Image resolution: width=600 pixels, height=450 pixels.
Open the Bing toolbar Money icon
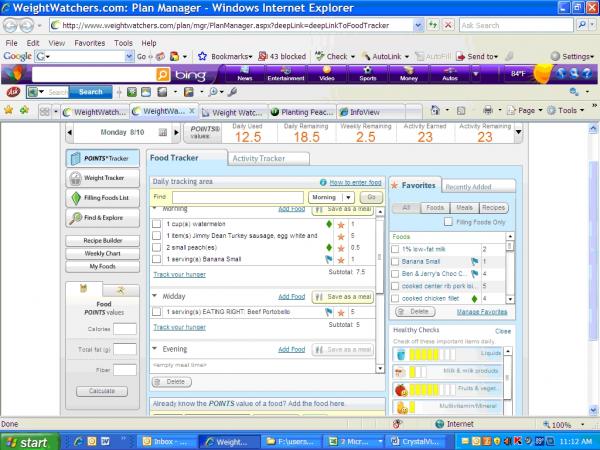(x=409, y=73)
